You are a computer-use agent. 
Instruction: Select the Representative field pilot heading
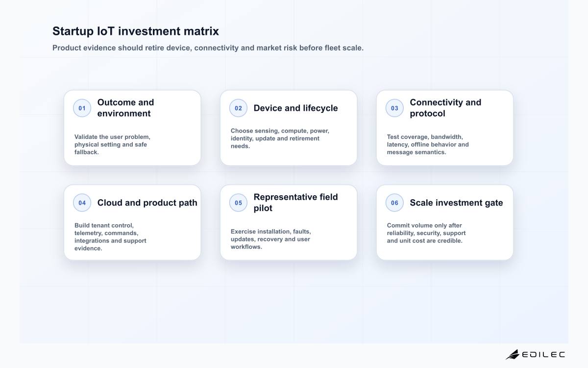click(295, 203)
